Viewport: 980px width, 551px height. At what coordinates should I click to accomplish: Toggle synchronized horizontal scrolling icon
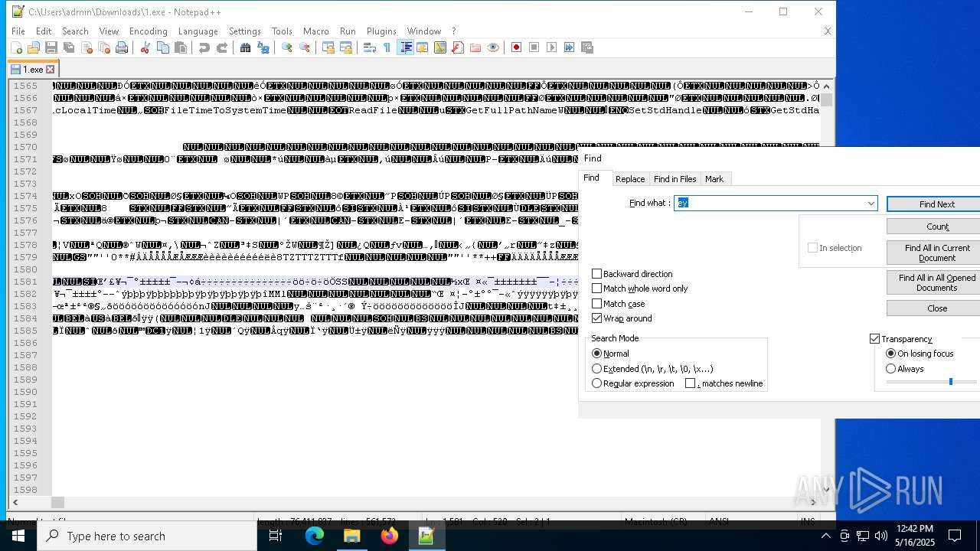pos(346,47)
